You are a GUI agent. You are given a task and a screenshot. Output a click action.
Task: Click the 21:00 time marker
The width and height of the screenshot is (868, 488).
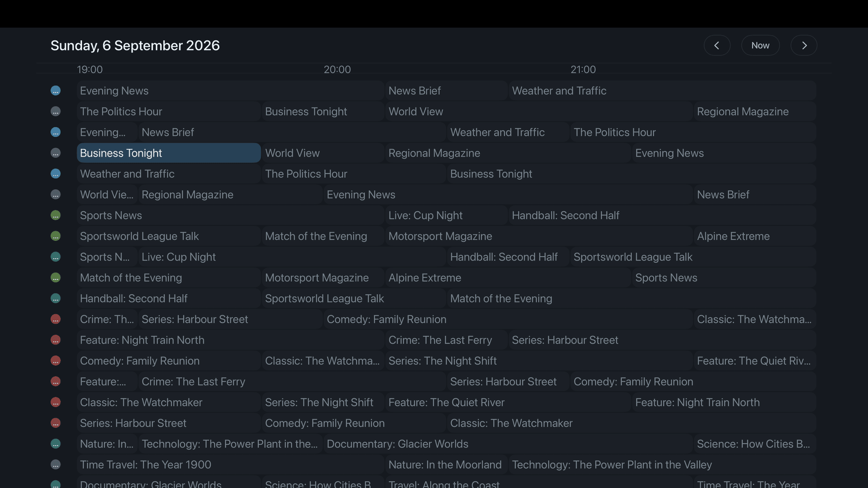click(x=583, y=69)
